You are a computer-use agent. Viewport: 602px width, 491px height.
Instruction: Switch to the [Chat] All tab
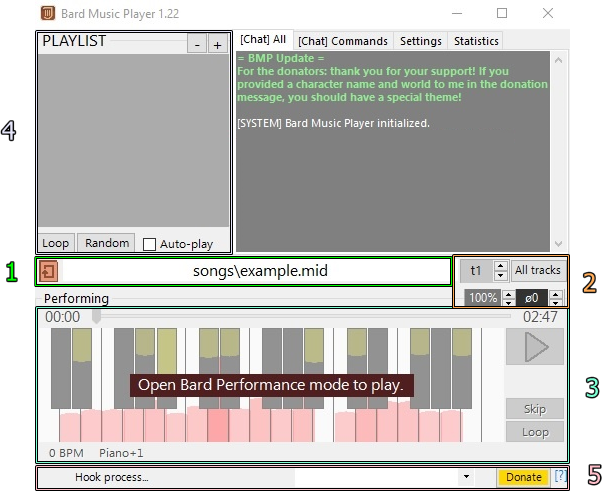click(263, 40)
